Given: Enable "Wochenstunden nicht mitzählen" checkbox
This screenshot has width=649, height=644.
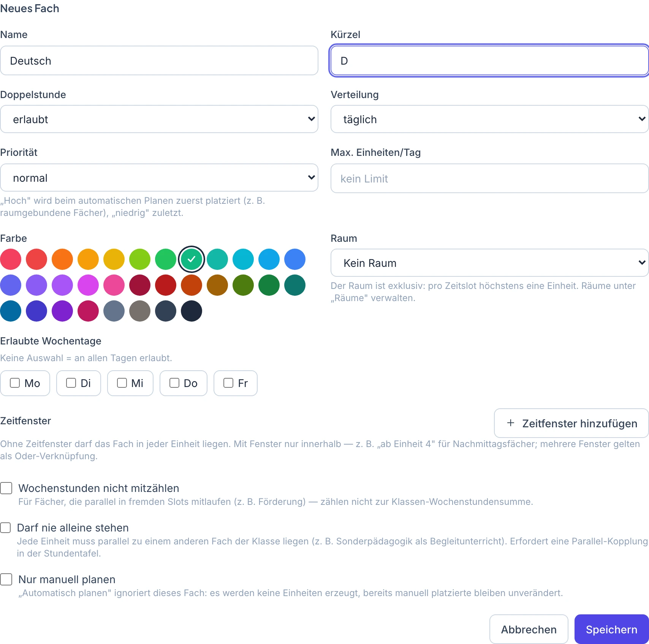Looking at the screenshot, I should tap(6, 488).
